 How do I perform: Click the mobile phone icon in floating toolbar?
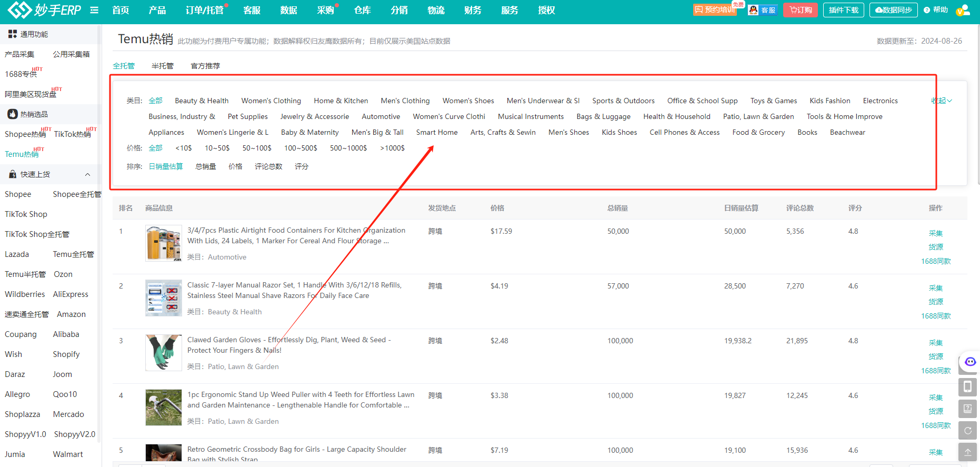(x=967, y=387)
